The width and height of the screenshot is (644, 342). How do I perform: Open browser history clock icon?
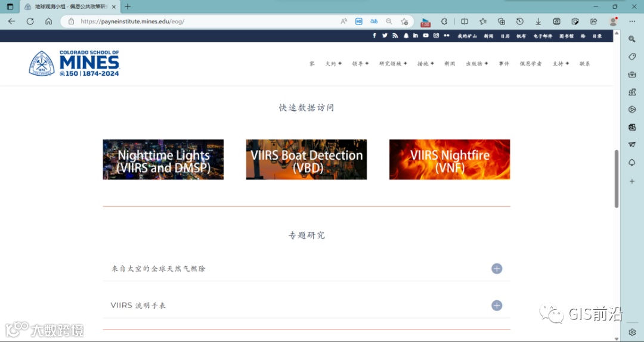520,21
